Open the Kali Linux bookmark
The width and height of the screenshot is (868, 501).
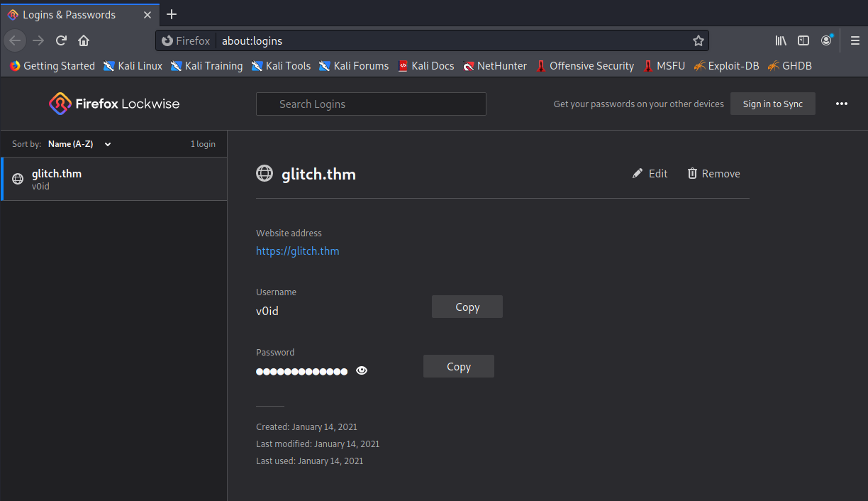(133, 66)
